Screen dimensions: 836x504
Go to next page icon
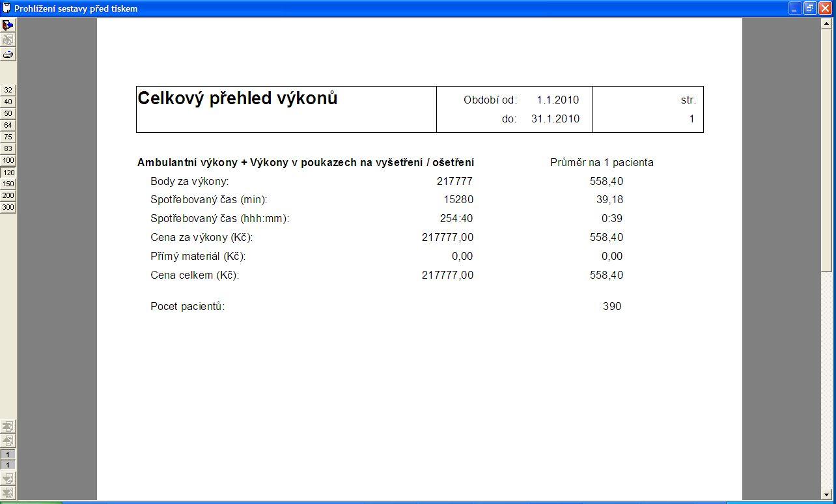pos(8,479)
